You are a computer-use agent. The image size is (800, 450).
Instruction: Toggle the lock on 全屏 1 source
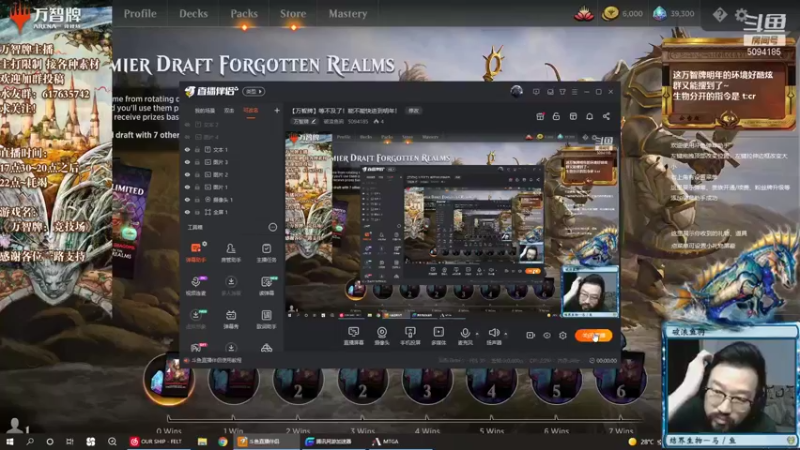pyautogui.click(x=197, y=212)
